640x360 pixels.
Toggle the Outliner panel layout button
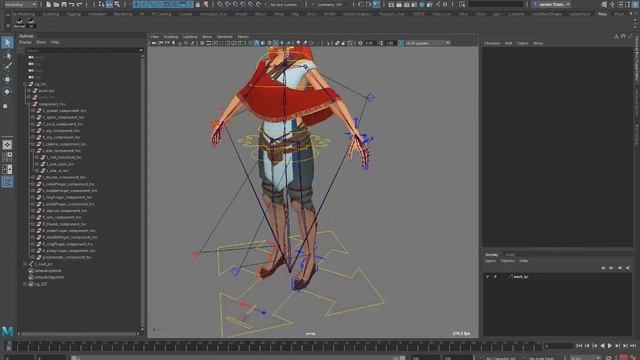(x=7, y=182)
